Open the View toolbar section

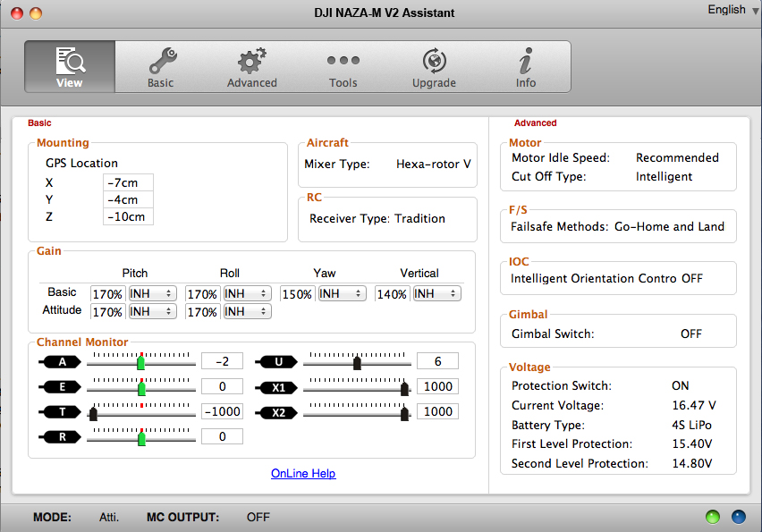(69, 67)
